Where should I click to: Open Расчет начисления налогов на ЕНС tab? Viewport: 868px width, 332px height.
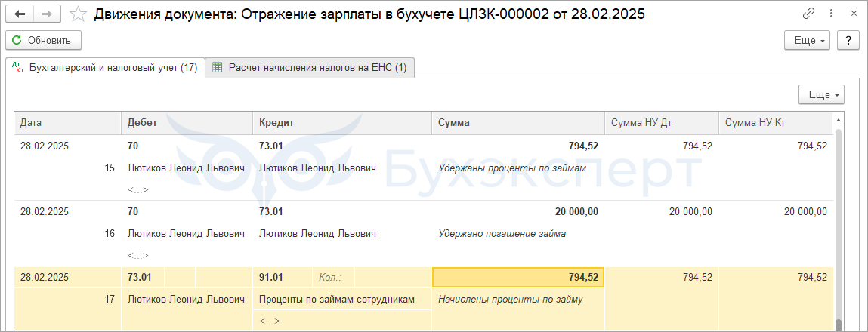click(x=310, y=68)
